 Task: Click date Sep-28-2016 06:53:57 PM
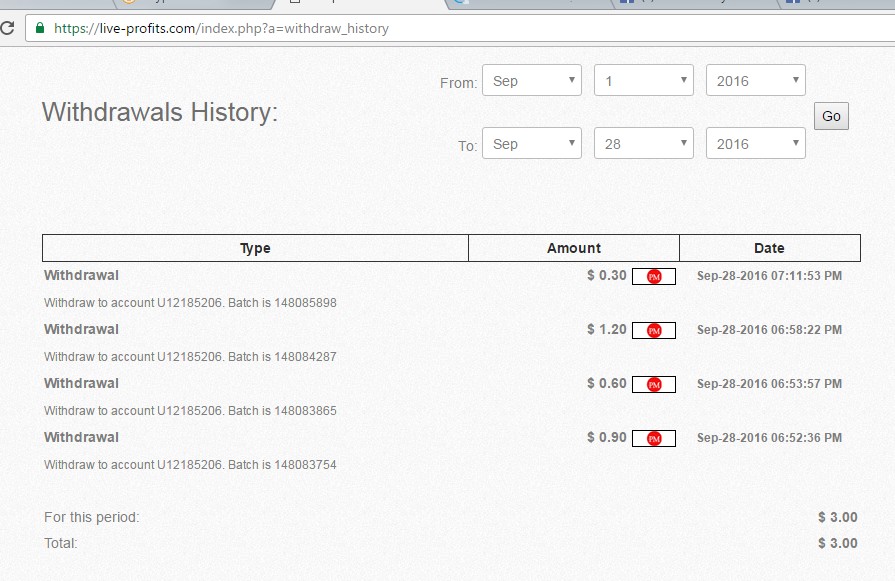coord(769,384)
